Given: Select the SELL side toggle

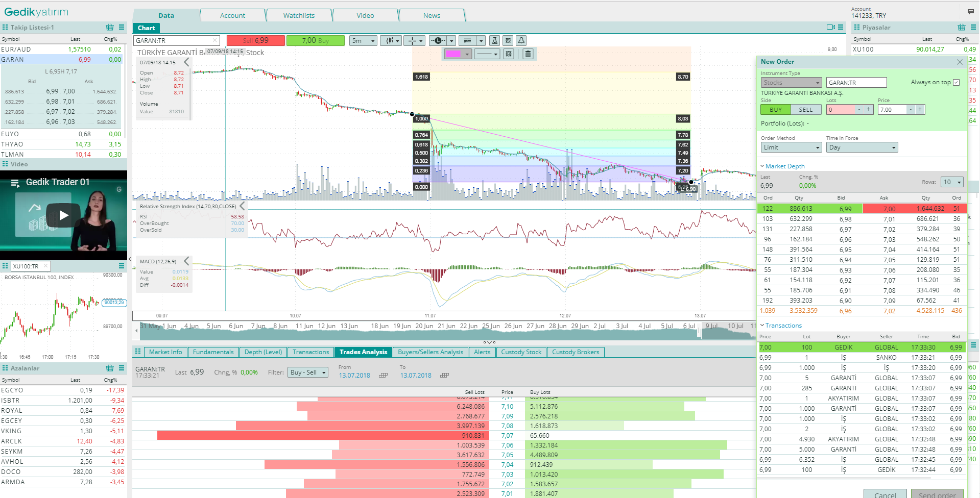Looking at the screenshot, I should point(805,110).
